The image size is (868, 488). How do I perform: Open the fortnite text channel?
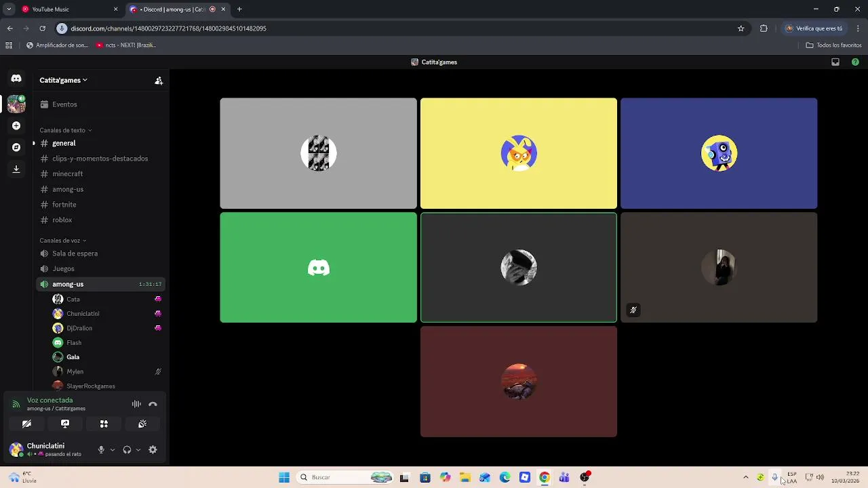point(100,205)
